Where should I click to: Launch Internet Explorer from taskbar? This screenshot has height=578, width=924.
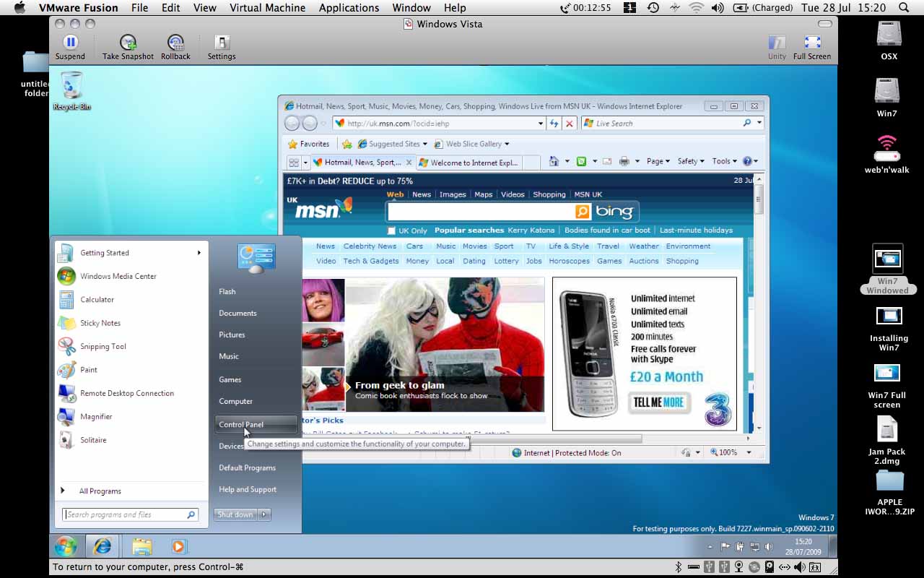point(103,546)
